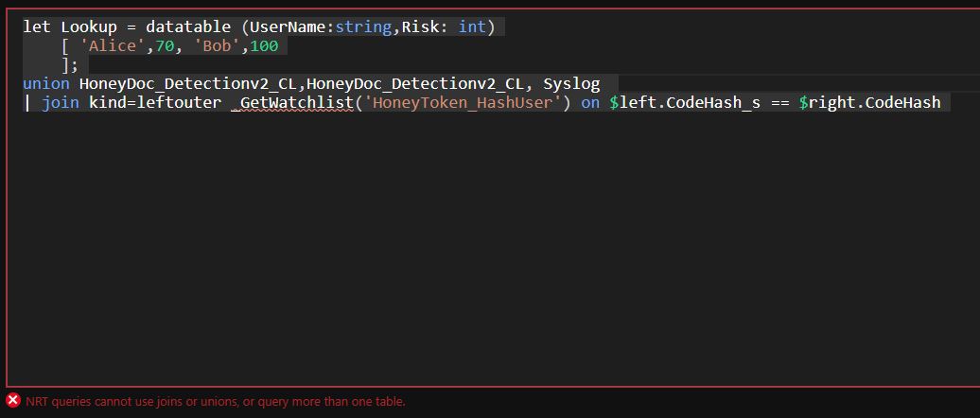This screenshot has width=980, height=418.
Task: Click the 'Bob' string literal
Action: [x=217, y=45]
